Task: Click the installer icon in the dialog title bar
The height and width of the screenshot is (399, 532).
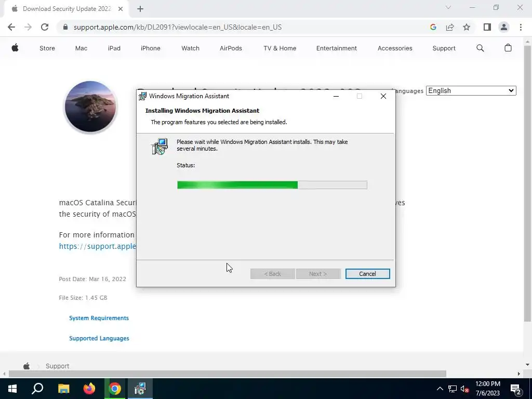Action: point(142,96)
